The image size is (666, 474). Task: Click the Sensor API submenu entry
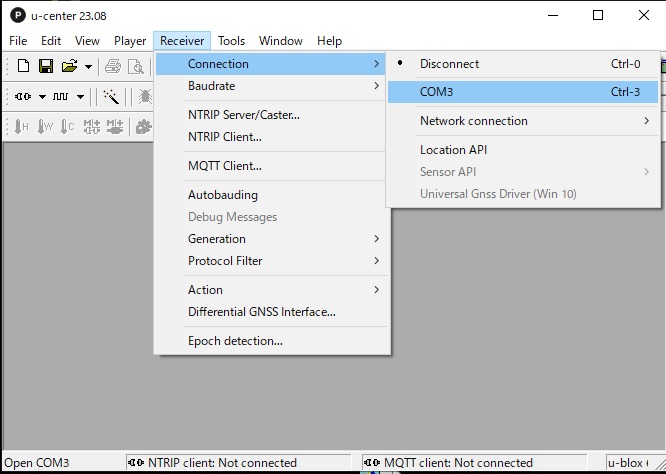click(523, 172)
